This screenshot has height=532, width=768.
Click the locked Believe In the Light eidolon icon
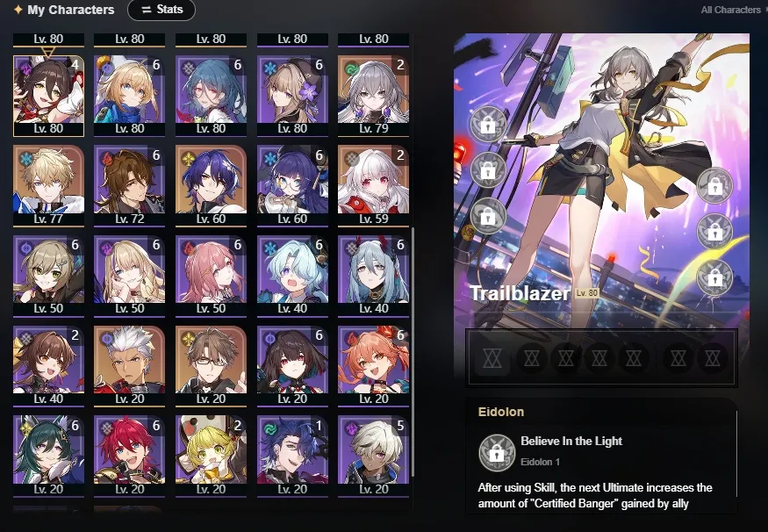pos(497,453)
